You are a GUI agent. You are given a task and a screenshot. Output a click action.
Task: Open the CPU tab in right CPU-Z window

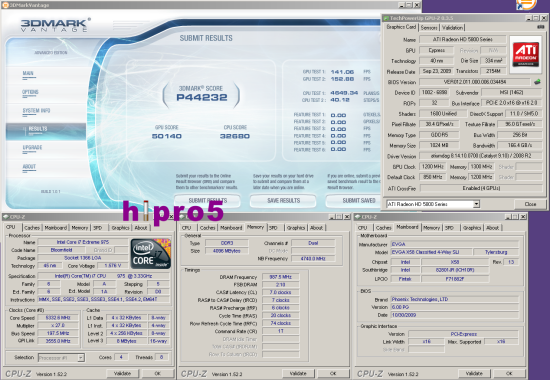pos(362,228)
